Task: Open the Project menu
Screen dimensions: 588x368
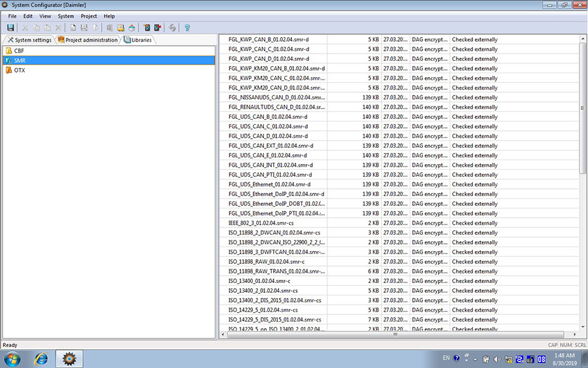Action: point(89,16)
